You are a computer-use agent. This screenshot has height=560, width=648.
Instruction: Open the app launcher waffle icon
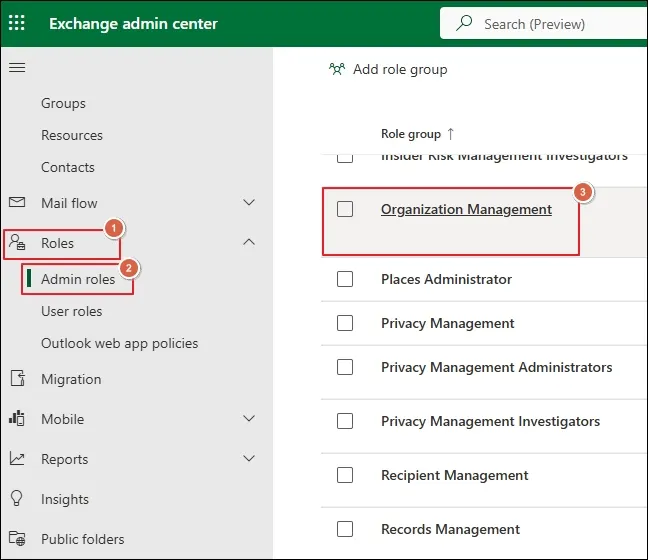point(17,23)
